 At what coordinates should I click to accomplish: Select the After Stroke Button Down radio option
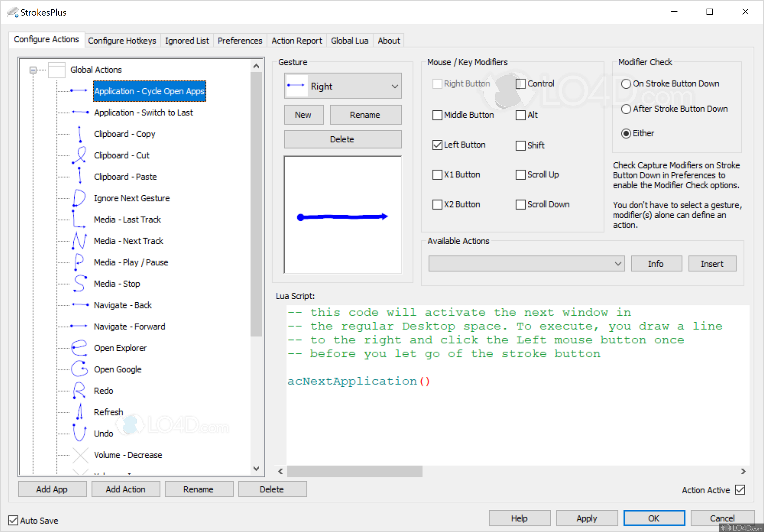[626, 109]
